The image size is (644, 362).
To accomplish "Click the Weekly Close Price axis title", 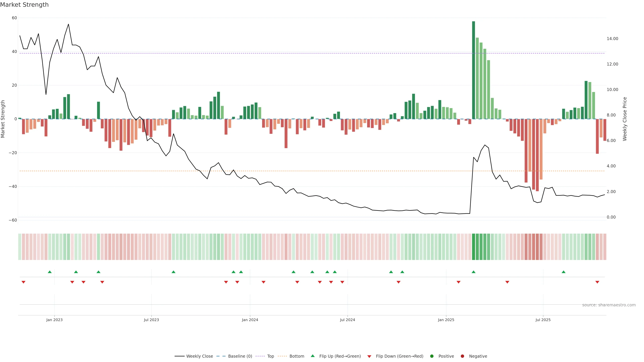I will pos(625,119).
